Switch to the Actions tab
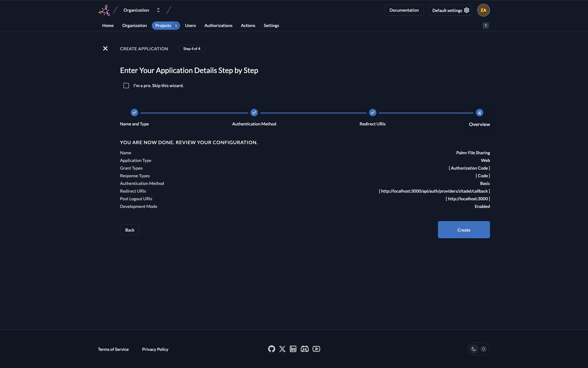This screenshot has width=588, height=368. (x=248, y=25)
